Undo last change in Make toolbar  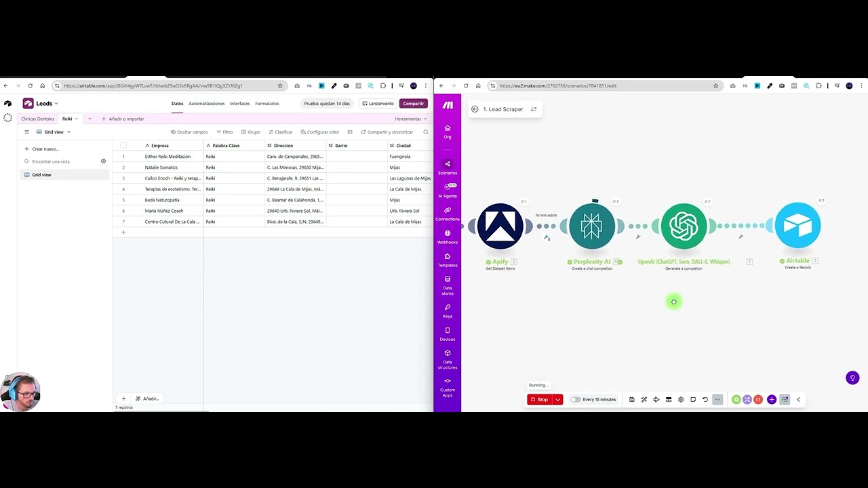pyautogui.click(x=705, y=399)
